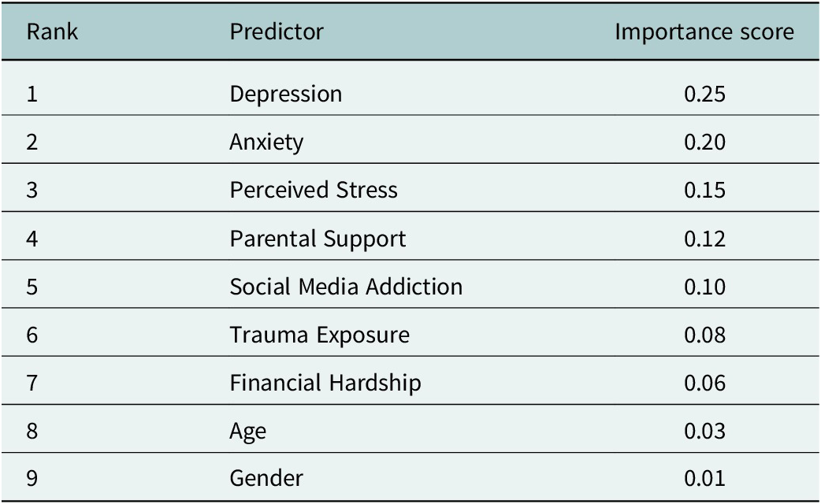This screenshot has width=821, height=504.
Task: Click importance score 0.10
Action: 704,287
